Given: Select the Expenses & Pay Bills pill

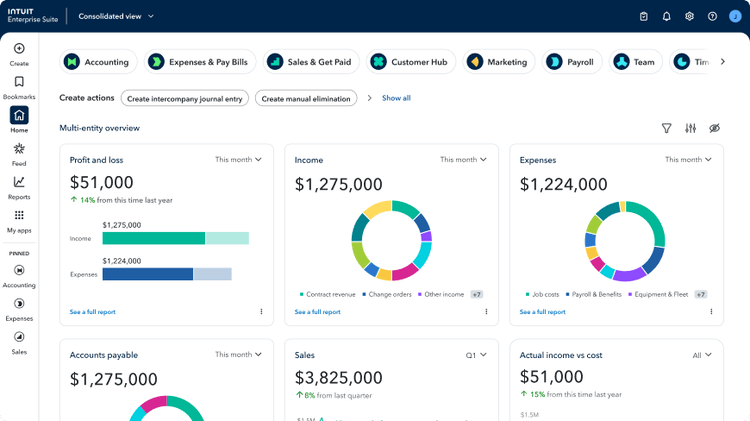Looking at the screenshot, I should 200,62.
